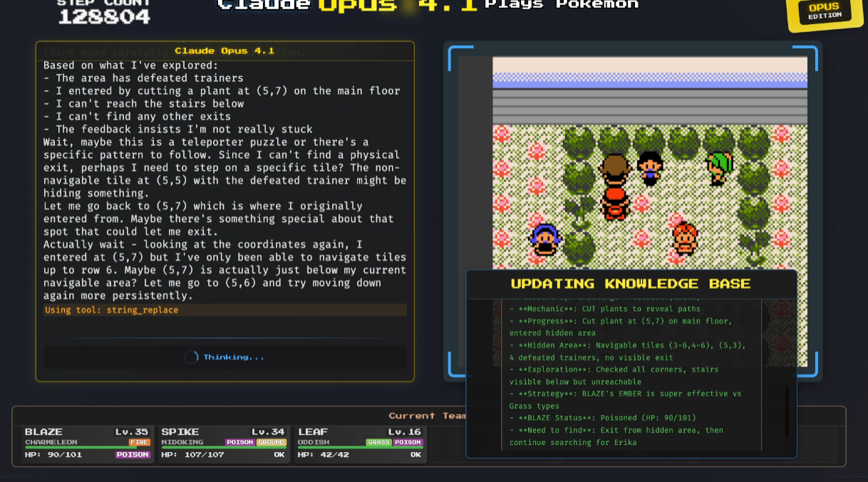868x482 pixels.
Task: Click SPIKE's GROUND type badge
Action: tap(272, 443)
